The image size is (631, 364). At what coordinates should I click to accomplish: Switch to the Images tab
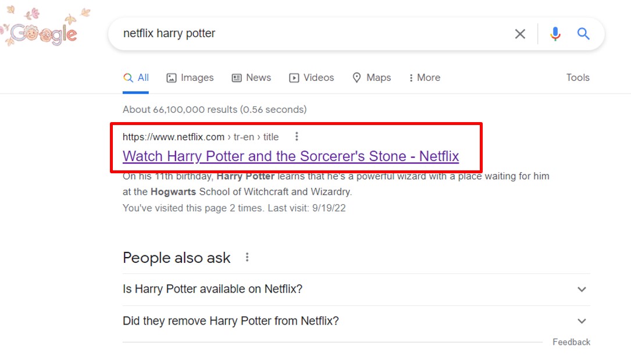190,77
